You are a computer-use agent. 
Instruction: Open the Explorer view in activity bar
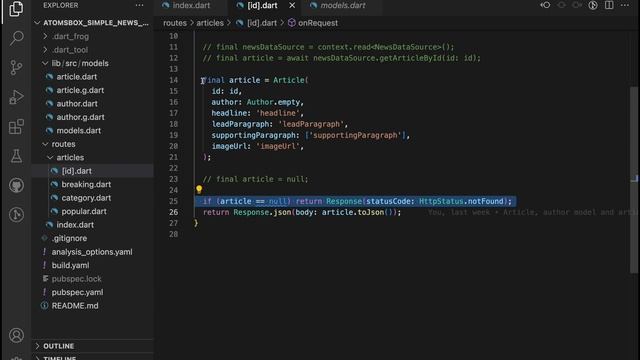click(x=16, y=8)
